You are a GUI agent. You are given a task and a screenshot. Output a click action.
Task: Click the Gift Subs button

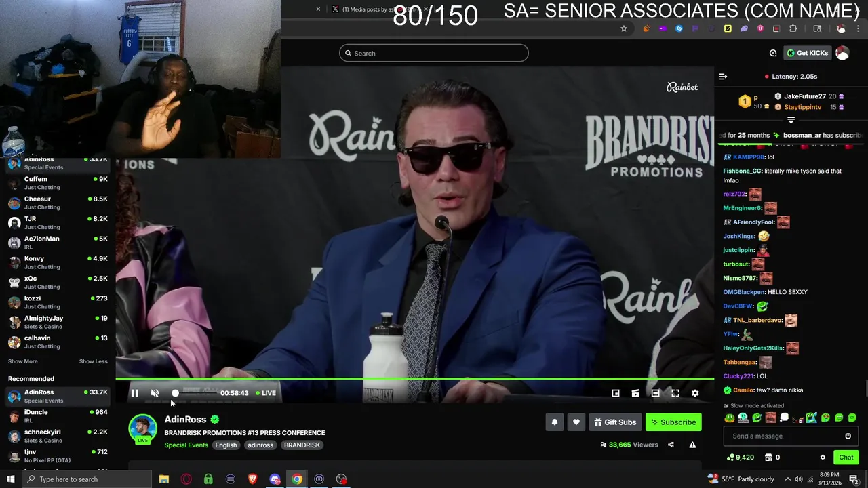click(615, 422)
